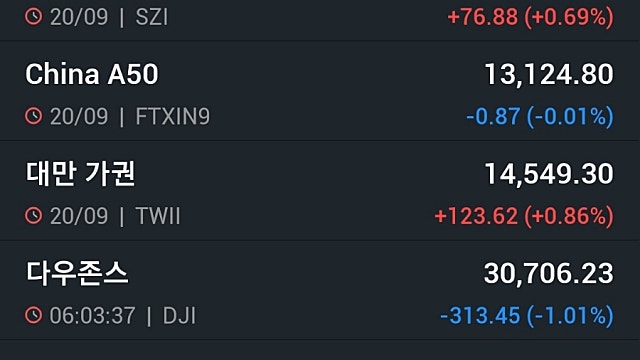Image resolution: width=640 pixels, height=360 pixels.
Task: Click the SZI ticker symbol
Action: click(151, 17)
